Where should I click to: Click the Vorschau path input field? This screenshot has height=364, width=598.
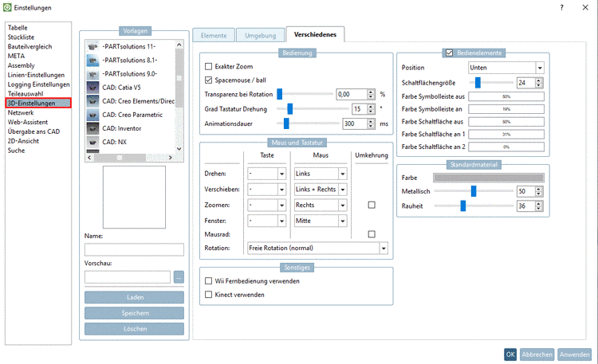[128, 277]
